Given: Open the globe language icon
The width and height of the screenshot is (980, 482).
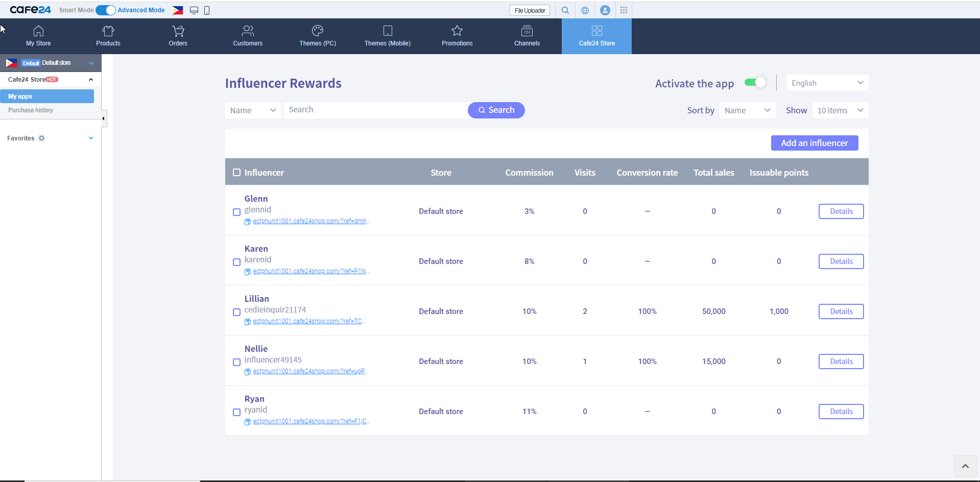Looking at the screenshot, I should 585,10.
